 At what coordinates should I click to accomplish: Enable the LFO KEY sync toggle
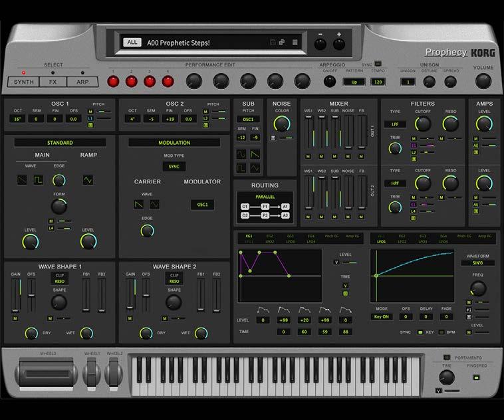[420, 332]
